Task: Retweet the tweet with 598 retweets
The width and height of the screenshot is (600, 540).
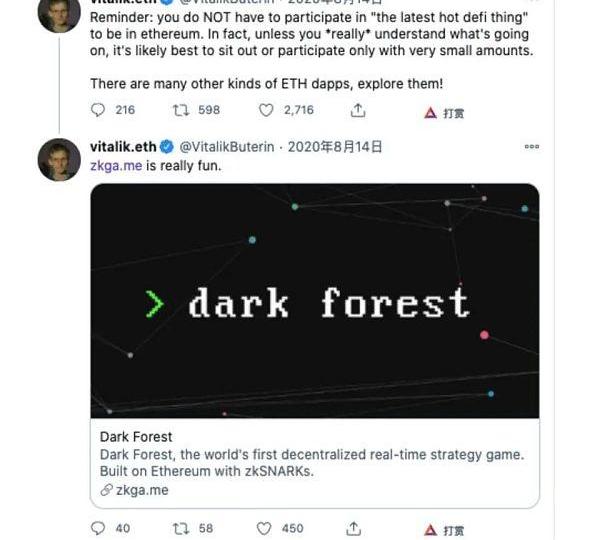Action: 181,112
